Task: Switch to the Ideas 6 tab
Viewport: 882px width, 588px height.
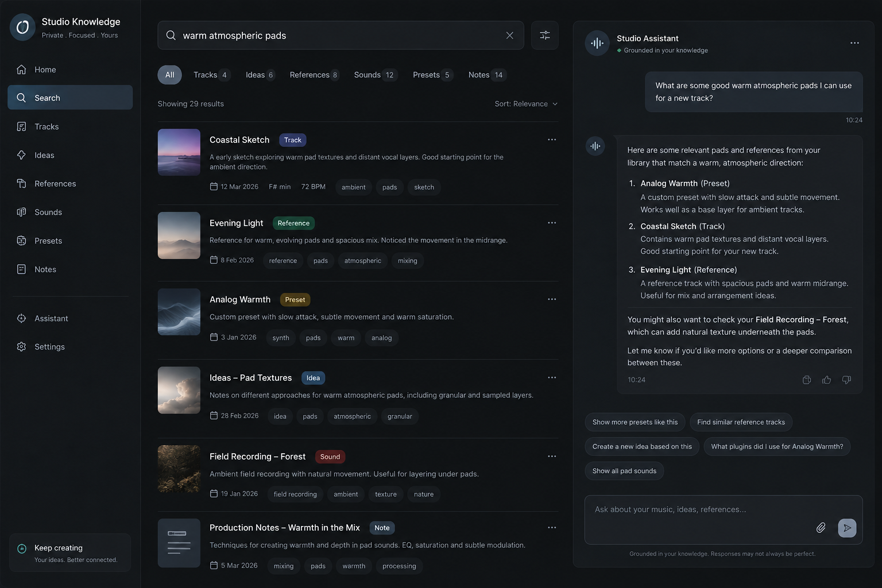Action: pyautogui.click(x=260, y=75)
